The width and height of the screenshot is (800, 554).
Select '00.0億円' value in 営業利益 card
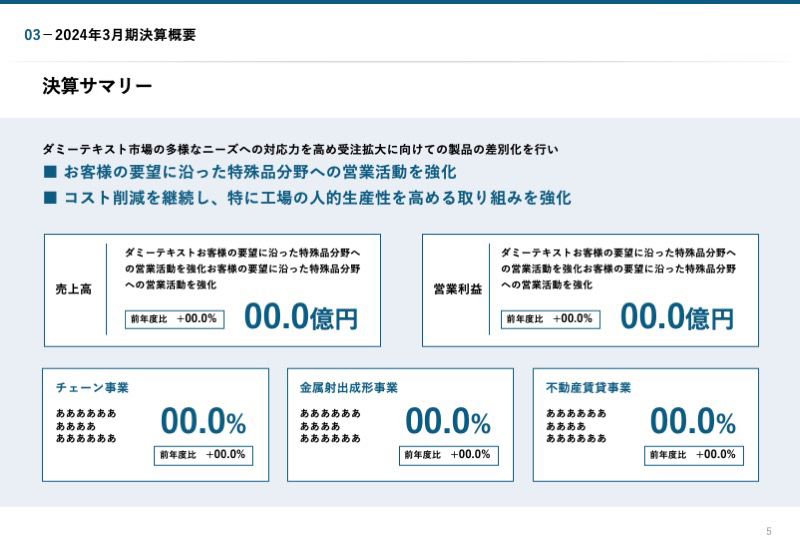pyautogui.click(x=677, y=317)
